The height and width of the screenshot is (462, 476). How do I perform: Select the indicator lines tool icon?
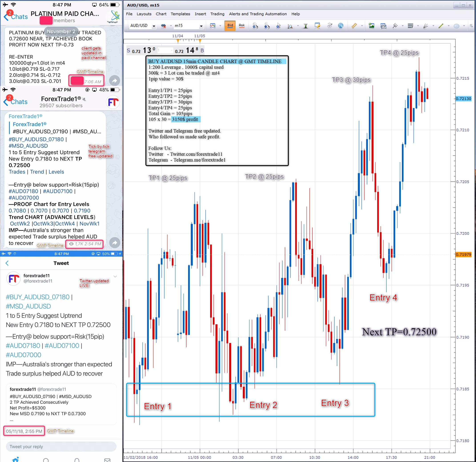coord(395,26)
